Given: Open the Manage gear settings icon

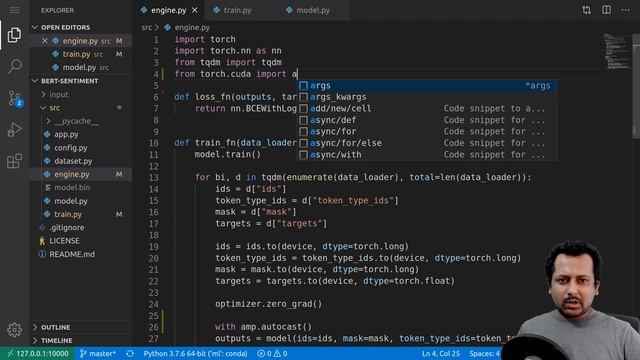Looking at the screenshot, I should coord(14,329).
